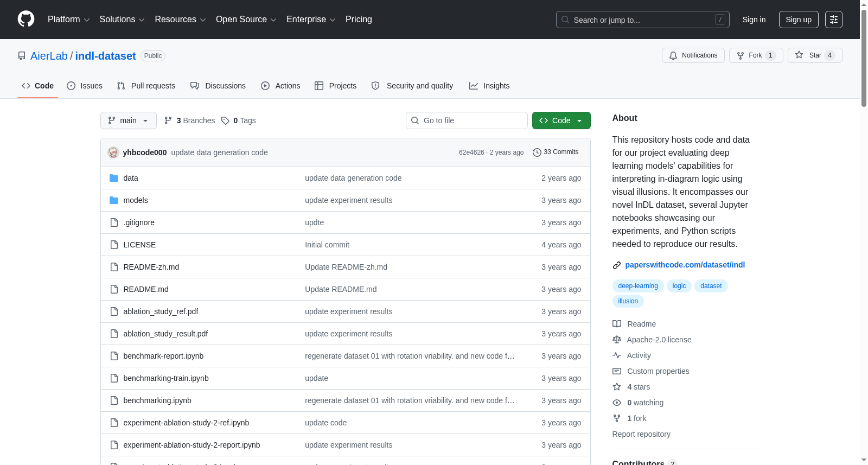Click the data folder icon
This screenshot has width=868, height=465.
click(114, 178)
